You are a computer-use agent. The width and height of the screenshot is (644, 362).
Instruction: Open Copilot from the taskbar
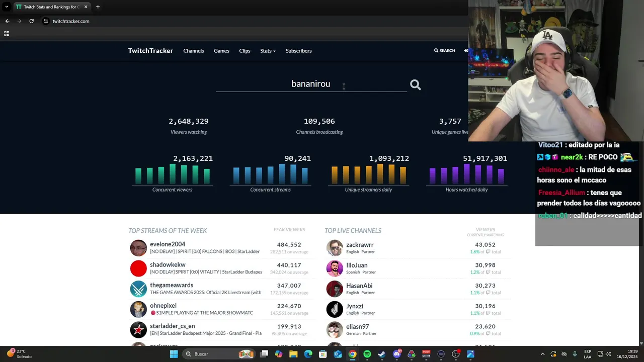tap(279, 354)
